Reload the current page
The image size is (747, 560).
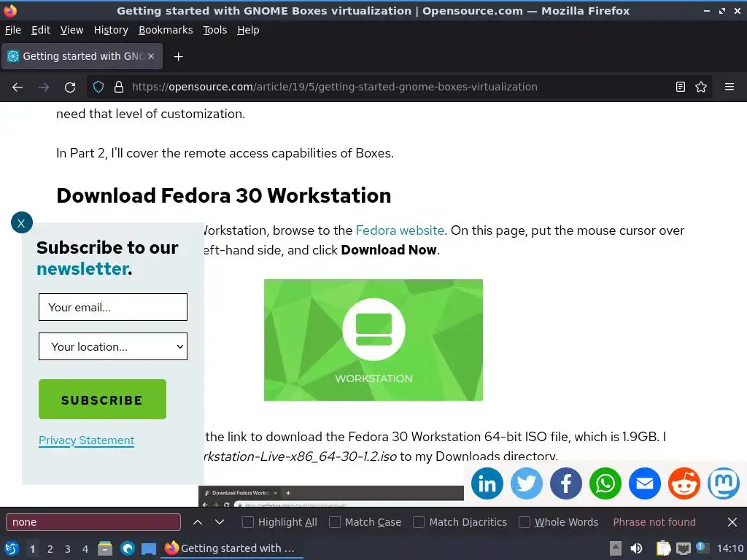[70, 87]
